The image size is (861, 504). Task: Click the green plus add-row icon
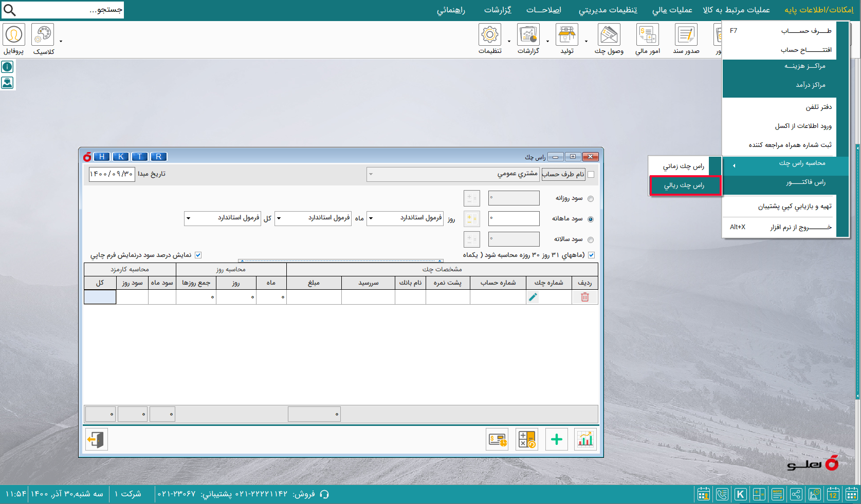[x=556, y=439]
